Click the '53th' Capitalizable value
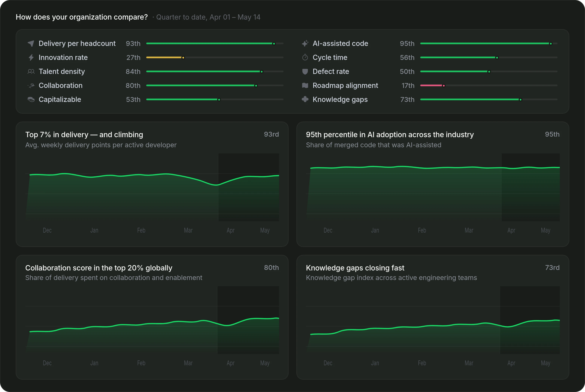 coord(133,99)
